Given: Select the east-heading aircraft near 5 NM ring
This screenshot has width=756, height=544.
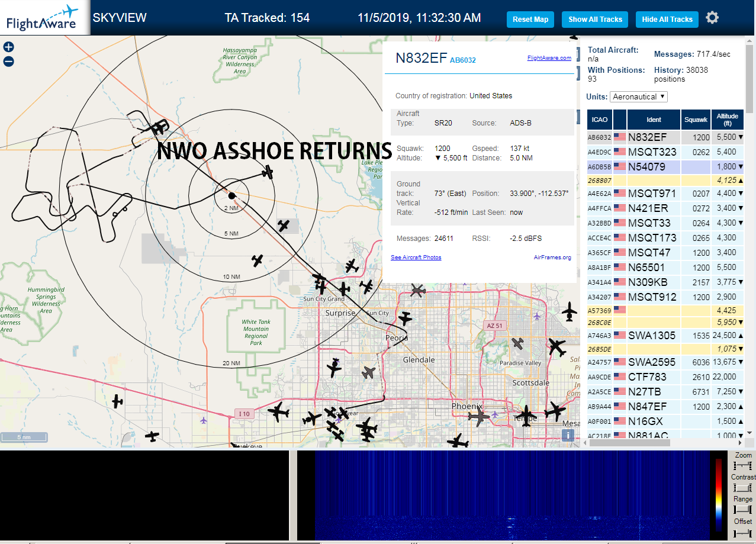Looking at the screenshot, I should [268, 172].
